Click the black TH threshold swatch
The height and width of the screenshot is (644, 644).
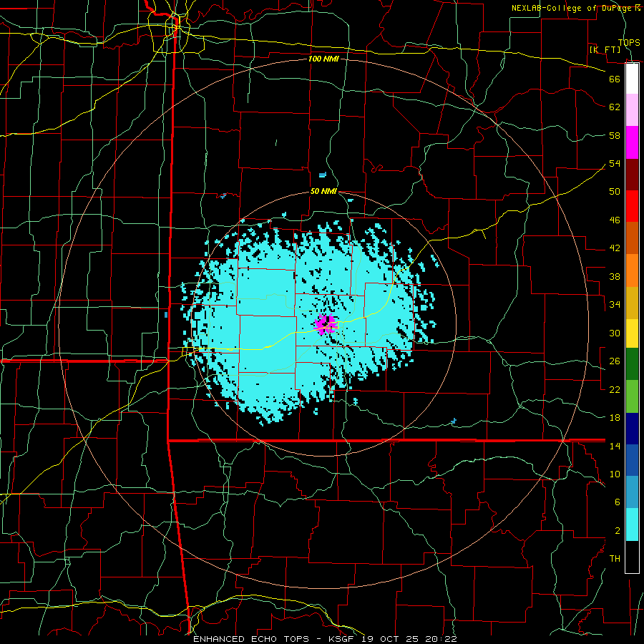[632, 557]
